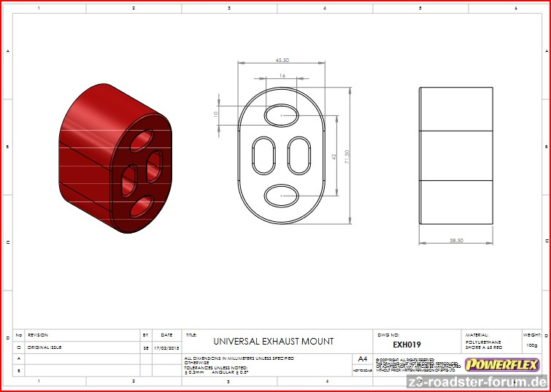
Task: Select the top oval hole in front view
Action: pos(282,115)
